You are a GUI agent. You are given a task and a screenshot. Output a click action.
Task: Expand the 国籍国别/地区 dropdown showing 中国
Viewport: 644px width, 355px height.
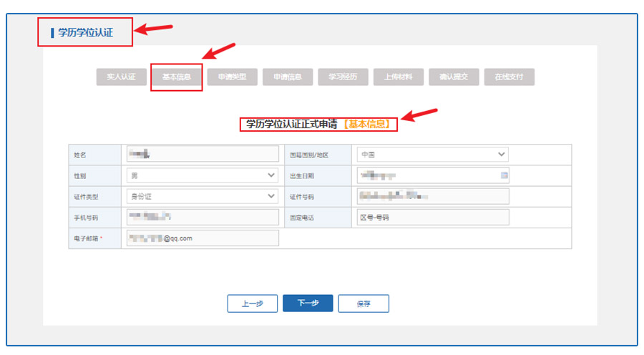coord(431,155)
